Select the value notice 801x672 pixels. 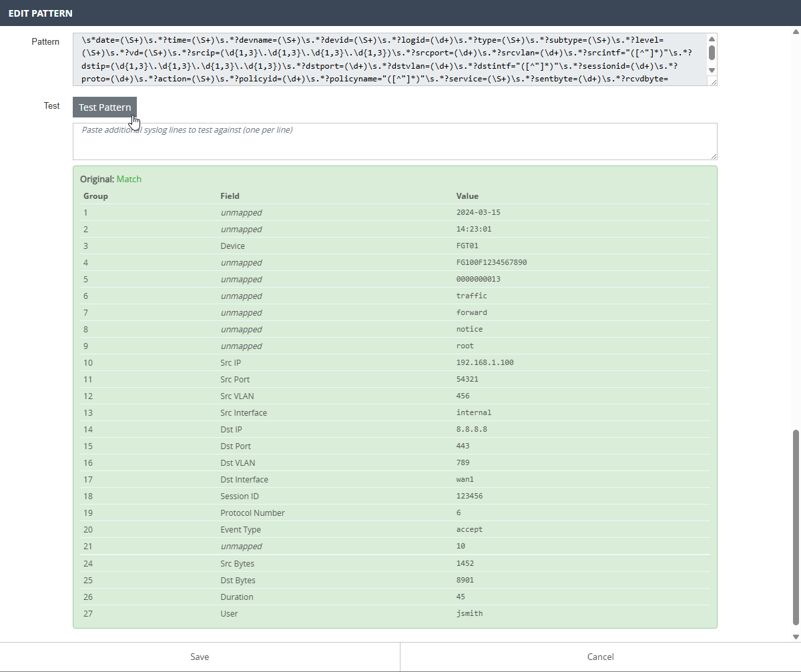click(469, 329)
